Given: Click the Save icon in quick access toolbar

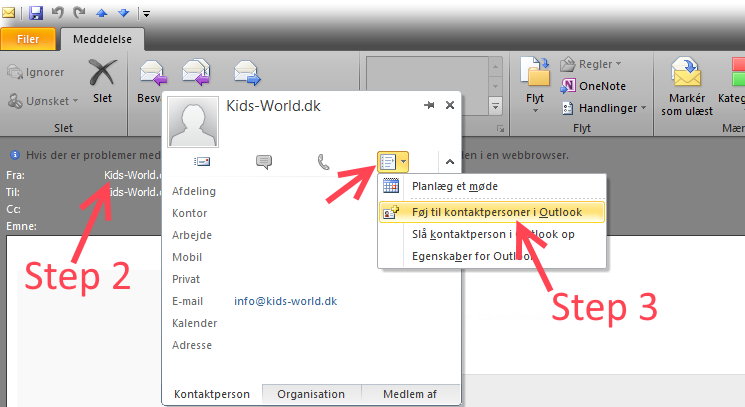Looking at the screenshot, I should tap(36, 13).
